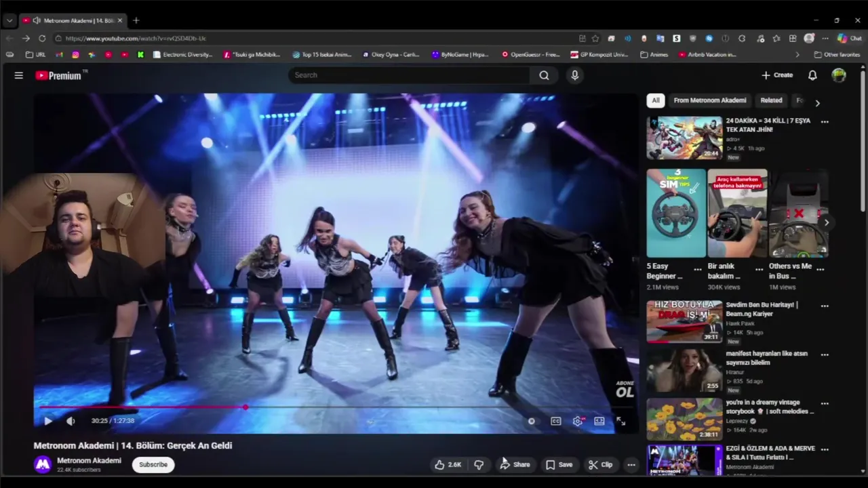Focus the YouTube search field
The width and height of the screenshot is (868, 488).
[x=410, y=75]
